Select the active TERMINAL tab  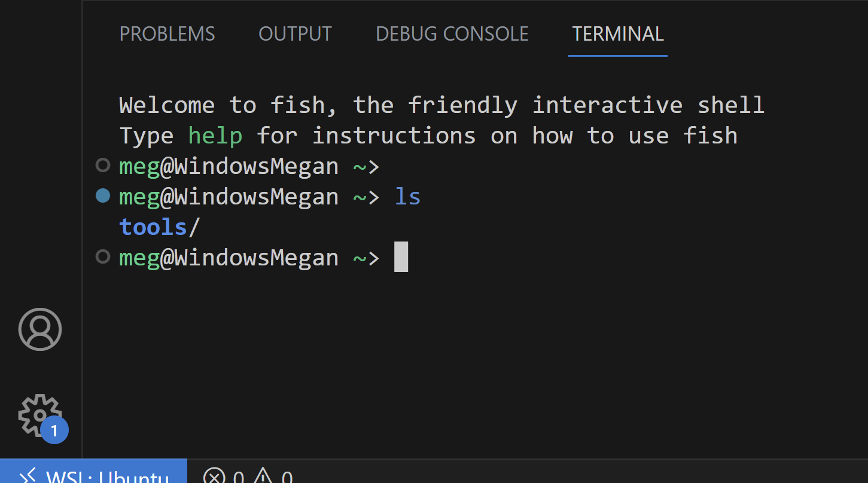coord(617,34)
